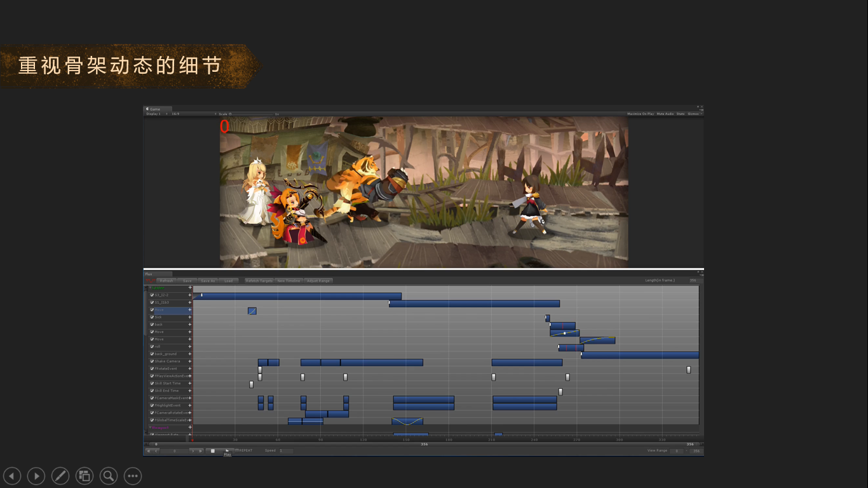Uncheck the FRotateEvent track

point(152,369)
